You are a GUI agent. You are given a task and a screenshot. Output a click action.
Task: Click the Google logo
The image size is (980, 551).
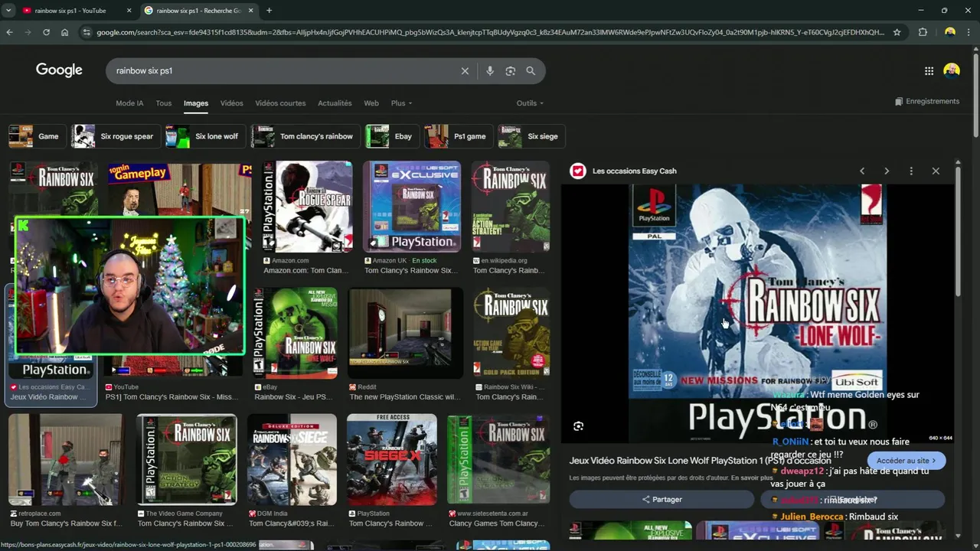(59, 70)
